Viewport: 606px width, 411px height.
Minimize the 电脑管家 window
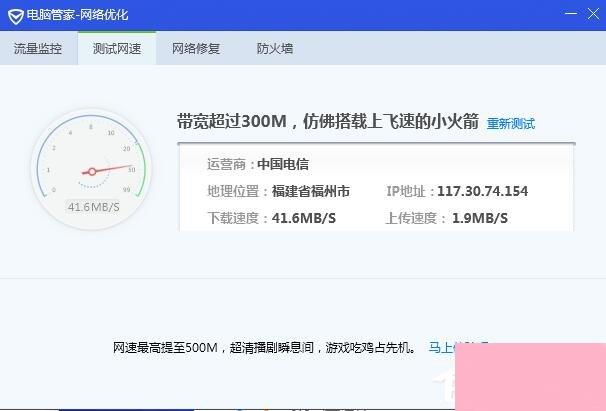coord(570,14)
